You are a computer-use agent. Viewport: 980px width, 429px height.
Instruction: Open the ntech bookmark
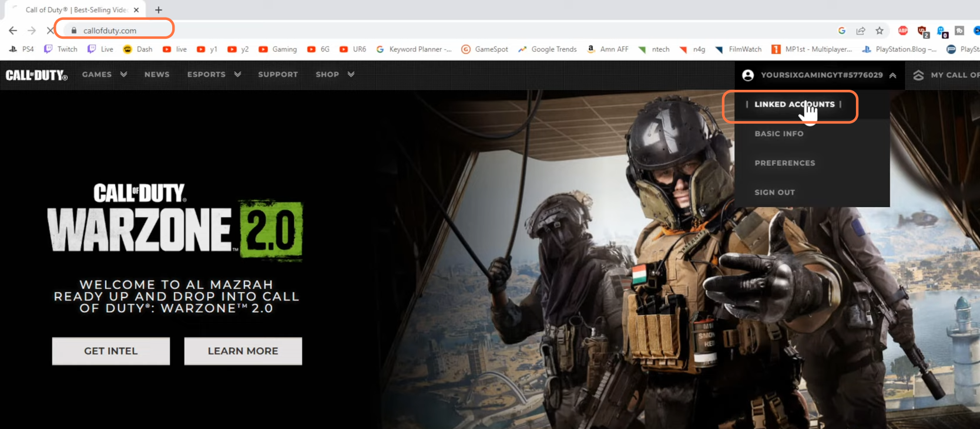click(654, 49)
